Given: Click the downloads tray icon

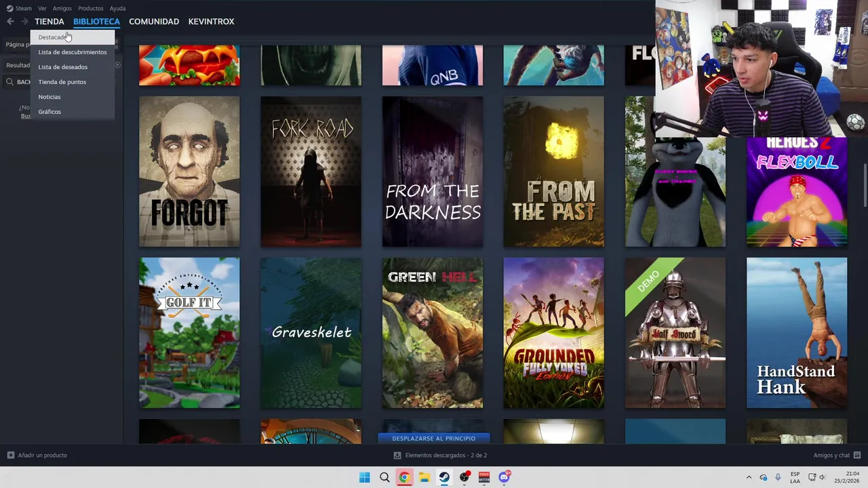Looking at the screenshot, I should 397,455.
